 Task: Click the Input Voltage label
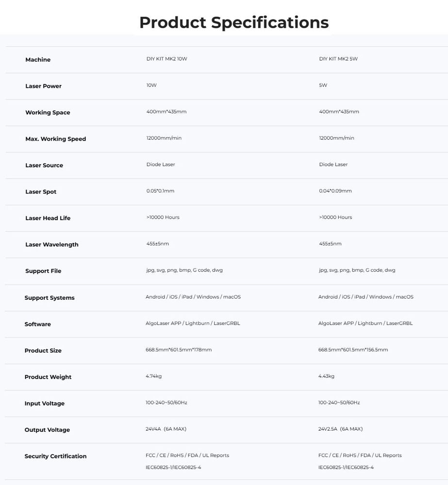click(45, 404)
